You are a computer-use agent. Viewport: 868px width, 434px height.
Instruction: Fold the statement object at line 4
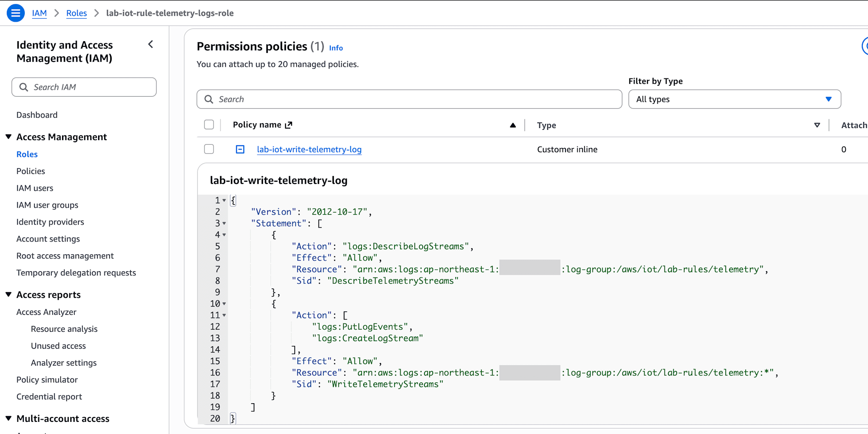[224, 235]
